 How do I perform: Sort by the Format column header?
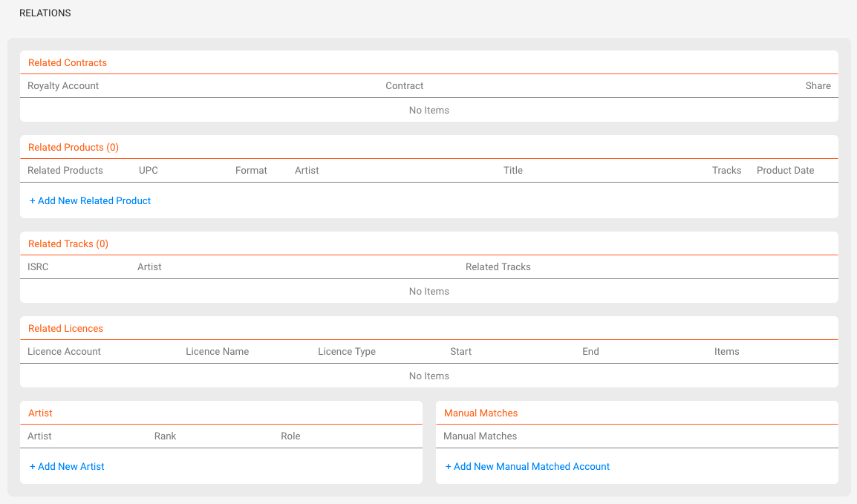[251, 171]
